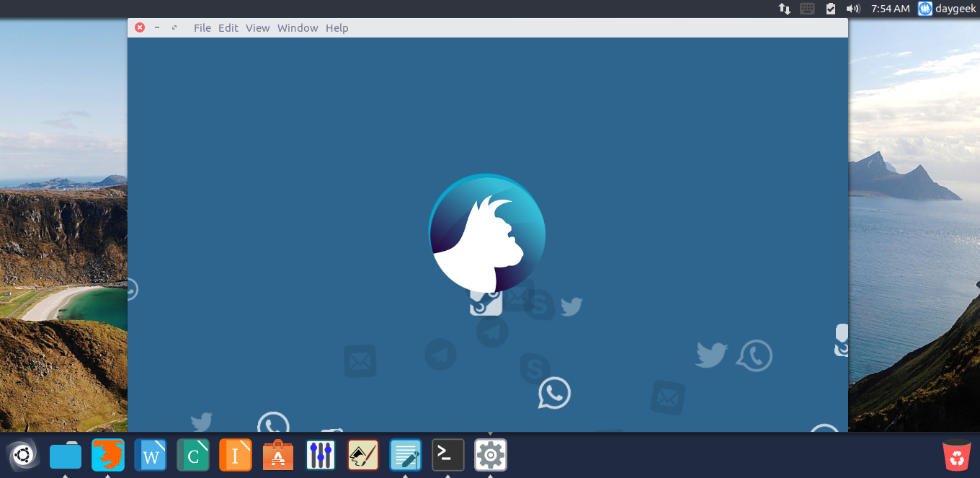
Task: Click the network arrows indicator icon
Action: pos(785,9)
